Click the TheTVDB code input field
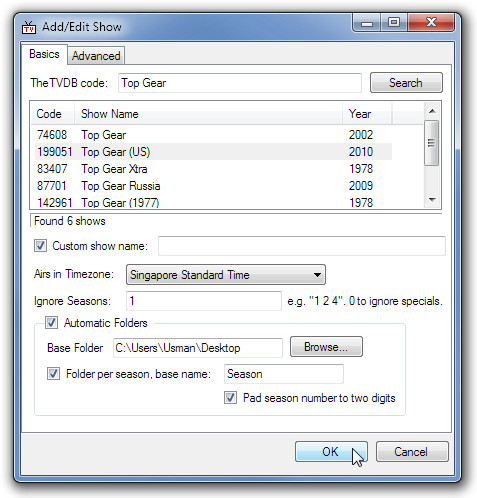 240,83
